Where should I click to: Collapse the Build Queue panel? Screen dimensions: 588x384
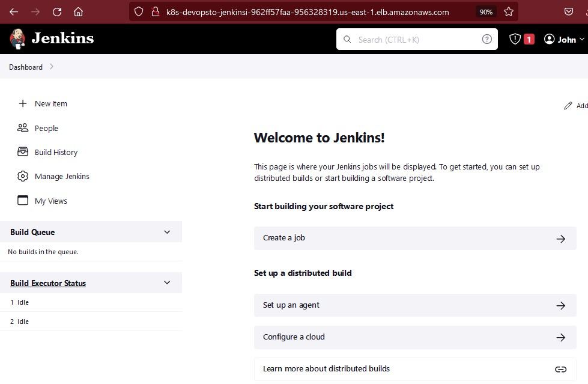coord(167,232)
